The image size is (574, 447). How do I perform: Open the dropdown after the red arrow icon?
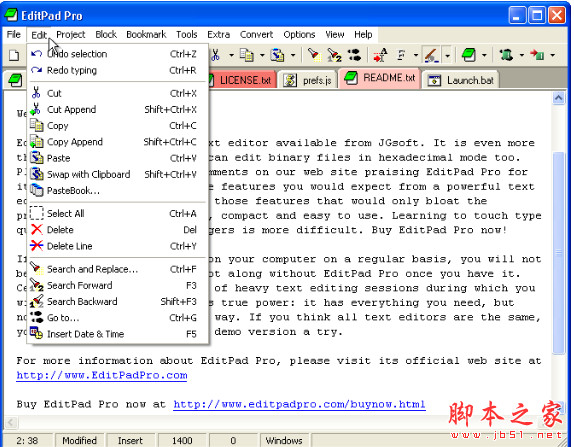point(552,56)
